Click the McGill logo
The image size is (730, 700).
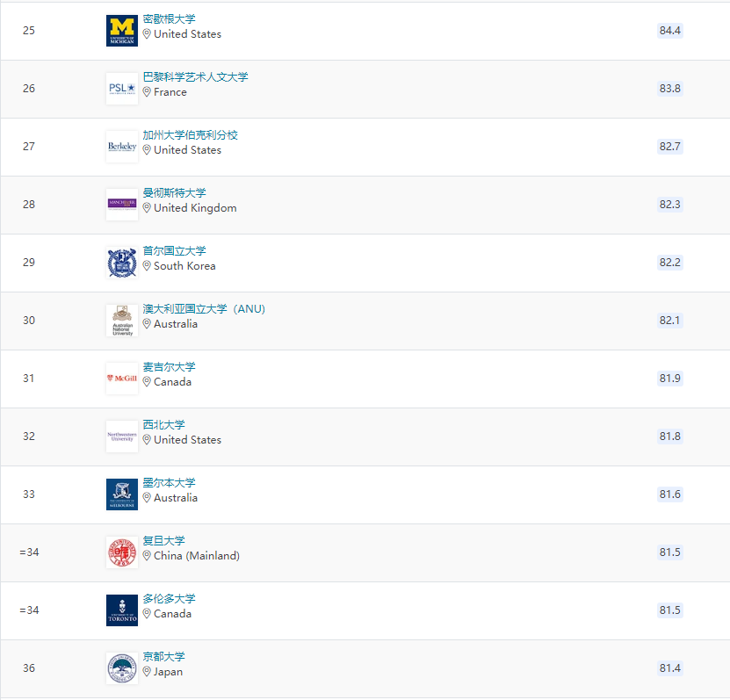pyautogui.click(x=122, y=379)
